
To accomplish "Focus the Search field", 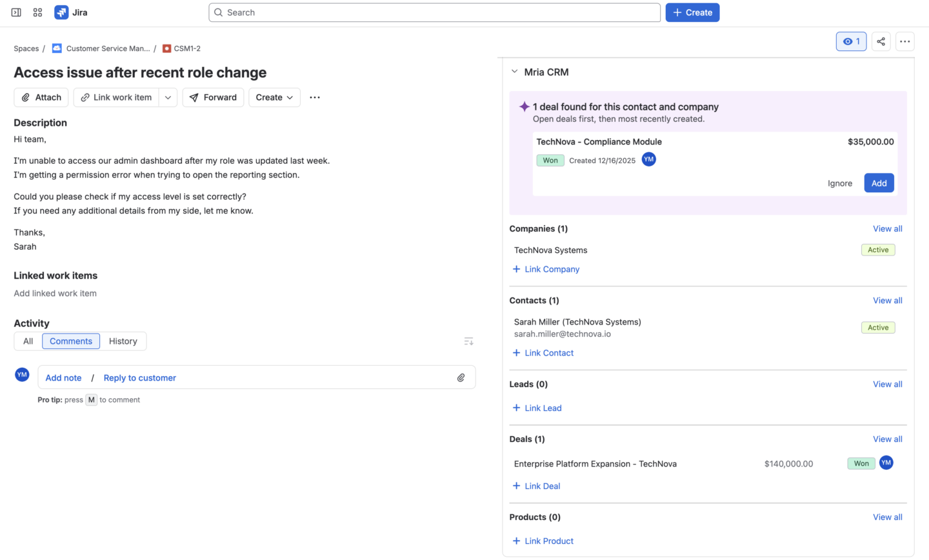I will click(x=434, y=12).
